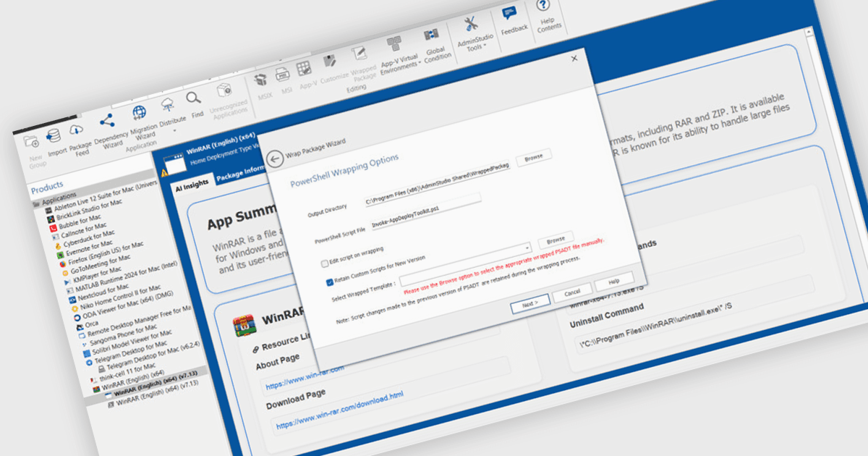Click the deployment type warning icon
Image resolution: width=868 pixels, height=456 pixels.
[165, 172]
